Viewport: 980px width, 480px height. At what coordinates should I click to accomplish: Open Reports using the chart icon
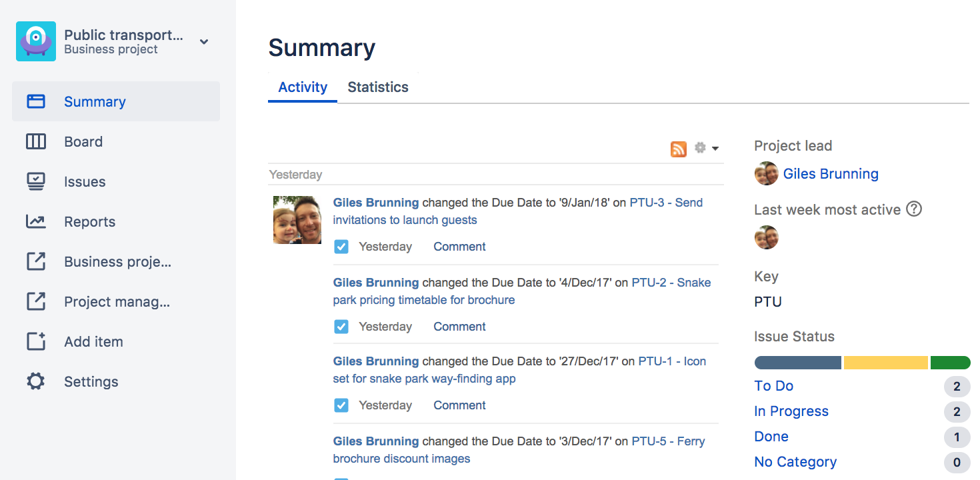[35, 221]
